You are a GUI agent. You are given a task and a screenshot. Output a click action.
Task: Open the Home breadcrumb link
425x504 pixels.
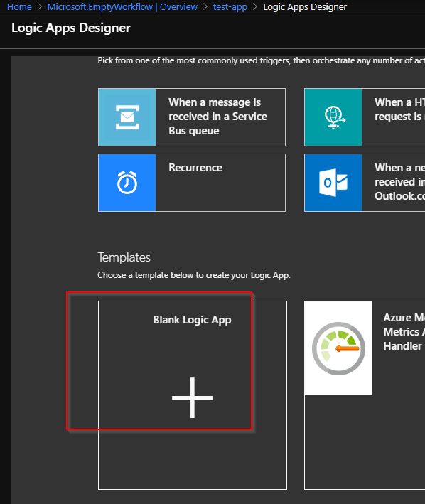pyautogui.click(x=19, y=6)
